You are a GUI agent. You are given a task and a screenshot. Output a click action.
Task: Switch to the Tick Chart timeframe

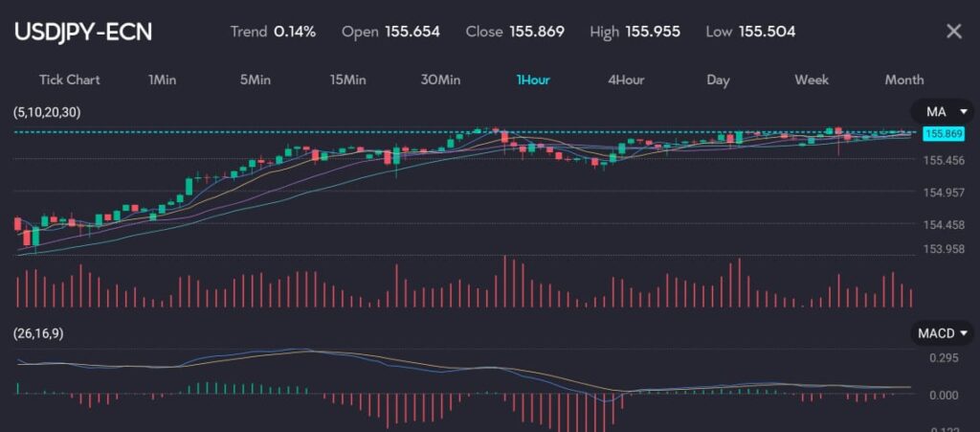click(x=69, y=80)
